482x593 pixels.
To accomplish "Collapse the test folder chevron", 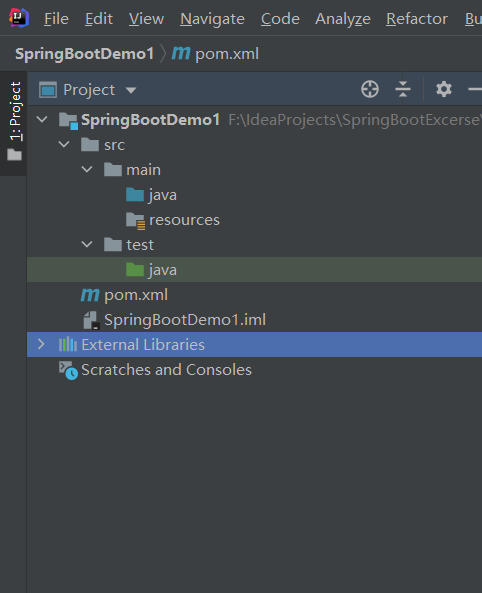I will coord(87,245).
